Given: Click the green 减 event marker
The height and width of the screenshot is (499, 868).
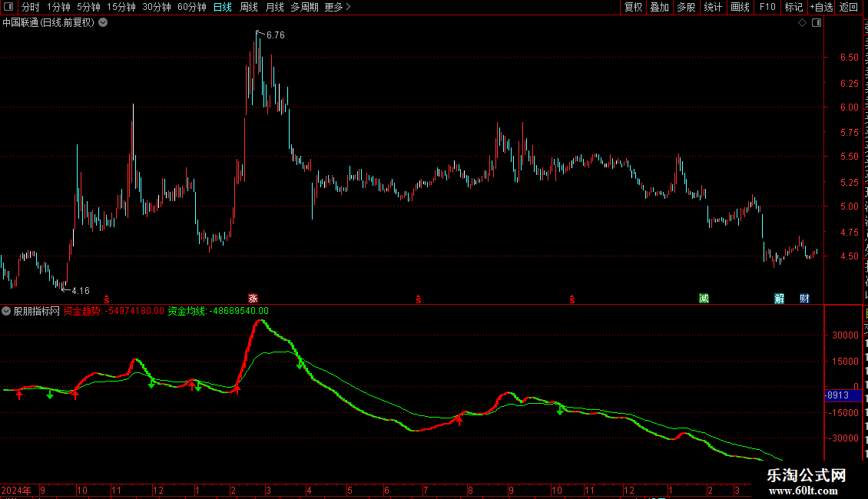Looking at the screenshot, I should [x=704, y=299].
